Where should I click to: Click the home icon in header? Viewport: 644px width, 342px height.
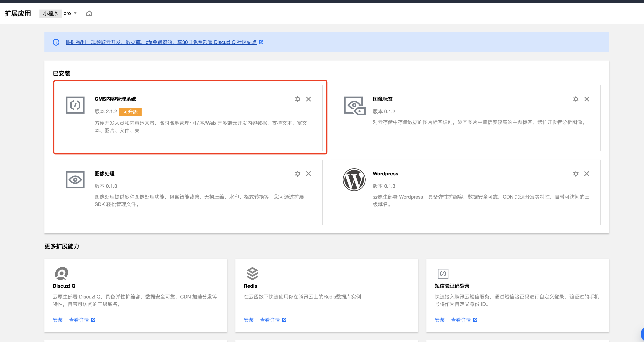coord(89,13)
